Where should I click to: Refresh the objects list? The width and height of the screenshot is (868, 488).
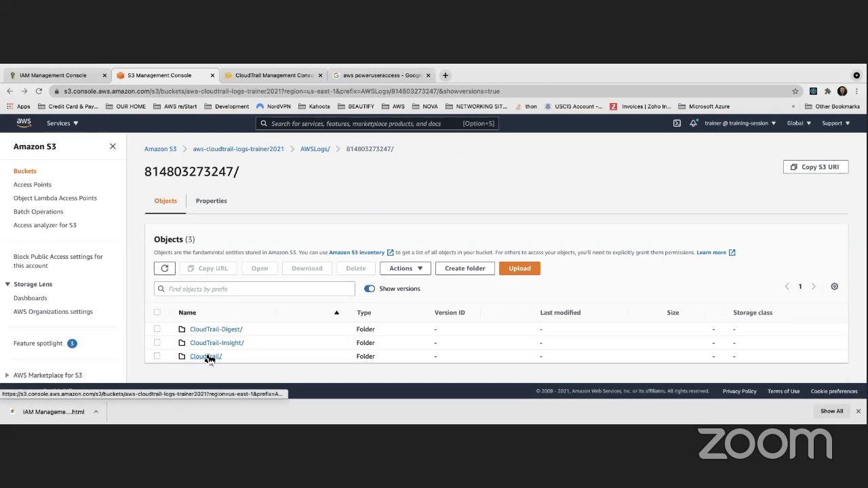tap(165, 268)
